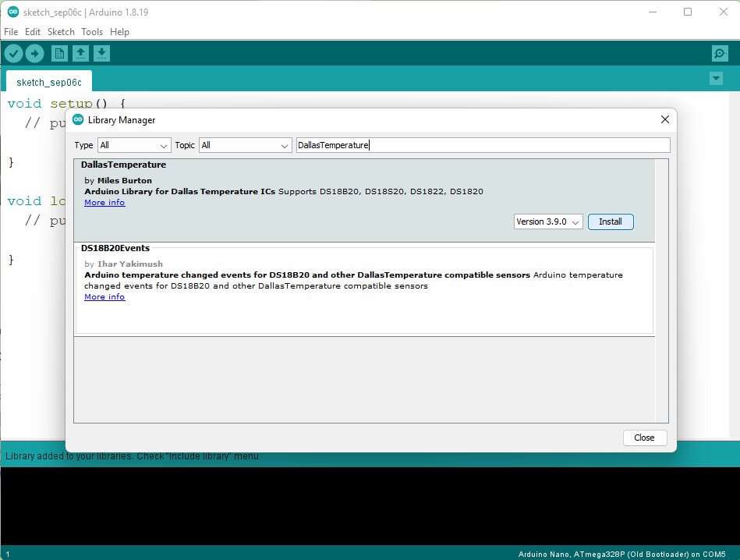
Task: Click the 'Library added to your libraries' message
Action: (x=132, y=456)
